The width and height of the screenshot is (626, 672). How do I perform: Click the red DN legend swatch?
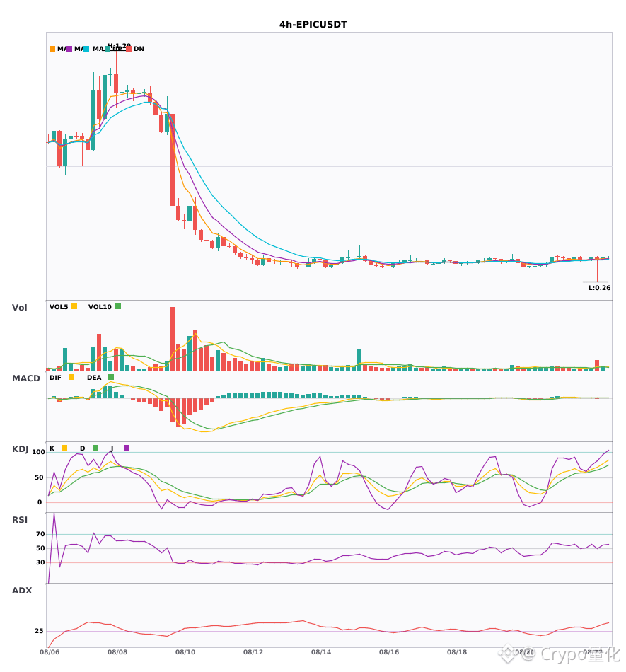[x=129, y=49]
